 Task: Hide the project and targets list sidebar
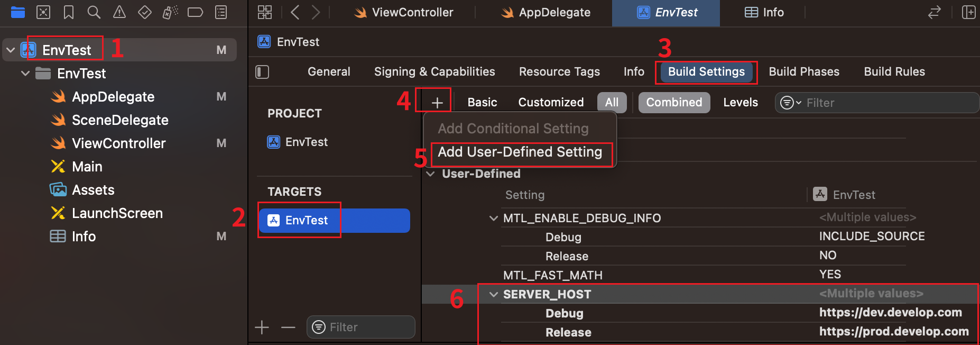tap(262, 72)
